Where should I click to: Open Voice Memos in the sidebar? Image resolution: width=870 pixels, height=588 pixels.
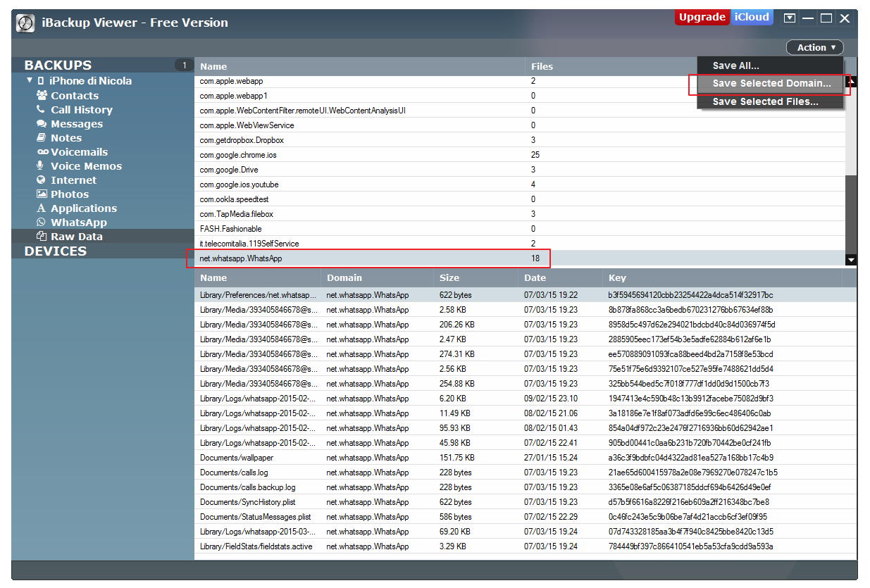tap(86, 165)
